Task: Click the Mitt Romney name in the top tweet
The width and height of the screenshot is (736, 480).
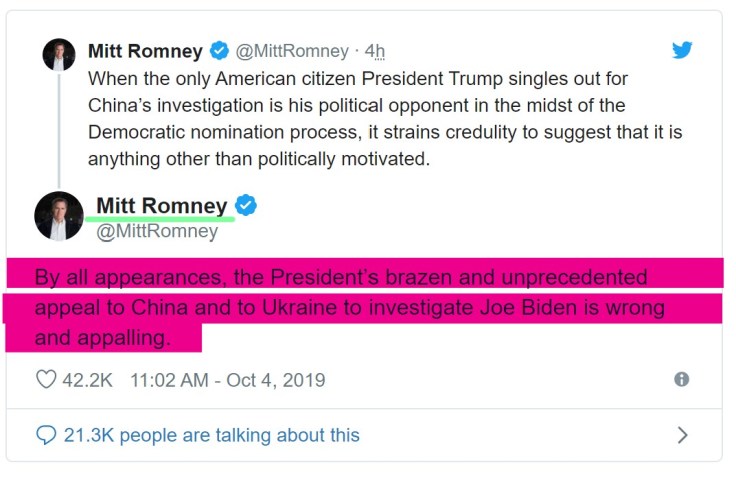Action: [x=145, y=50]
